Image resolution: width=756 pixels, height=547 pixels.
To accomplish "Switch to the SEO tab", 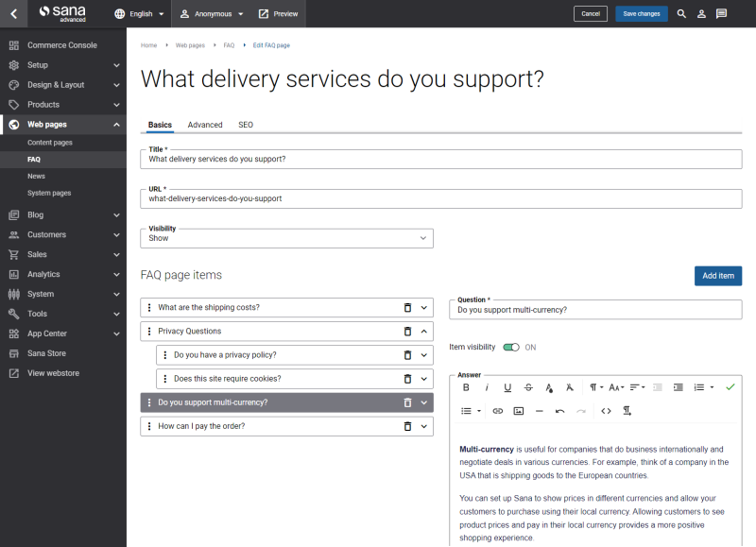I will coord(246,125).
